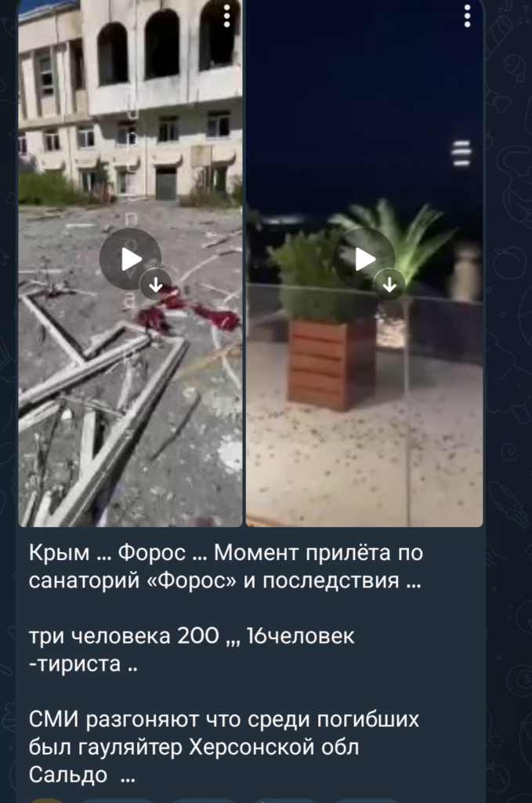Tap the stacked lines overlay in right video
Image resolution: width=532 pixels, height=803 pixels.
(x=461, y=153)
